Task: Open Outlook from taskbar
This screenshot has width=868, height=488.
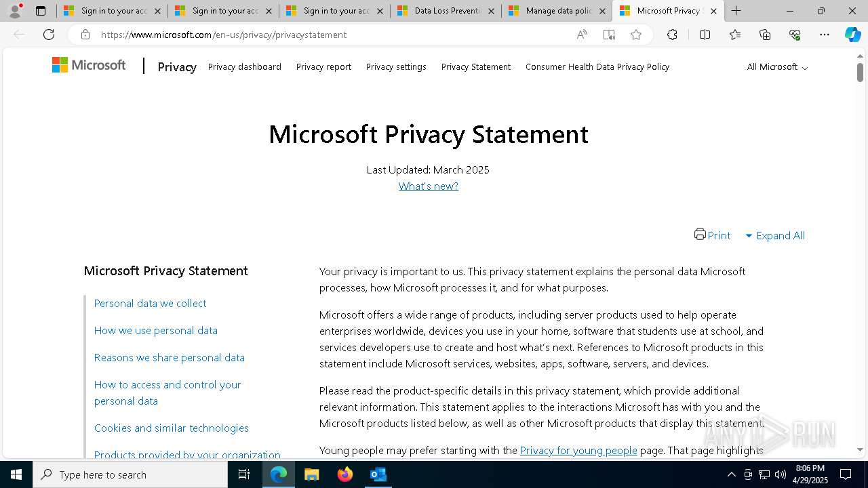Action: [x=378, y=474]
